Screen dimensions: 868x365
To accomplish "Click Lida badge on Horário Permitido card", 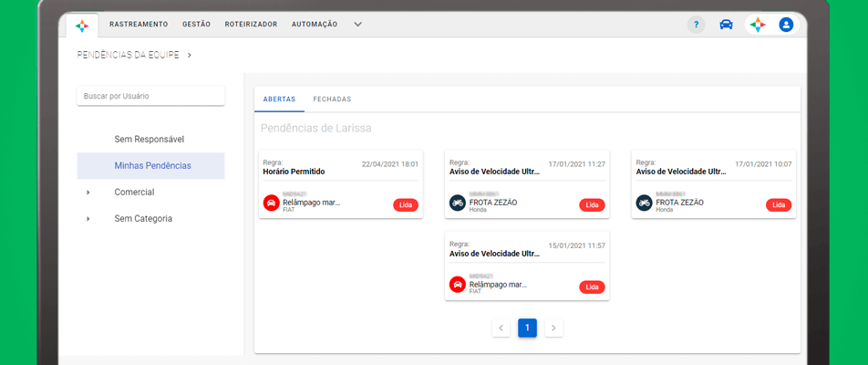I will click(x=406, y=205).
